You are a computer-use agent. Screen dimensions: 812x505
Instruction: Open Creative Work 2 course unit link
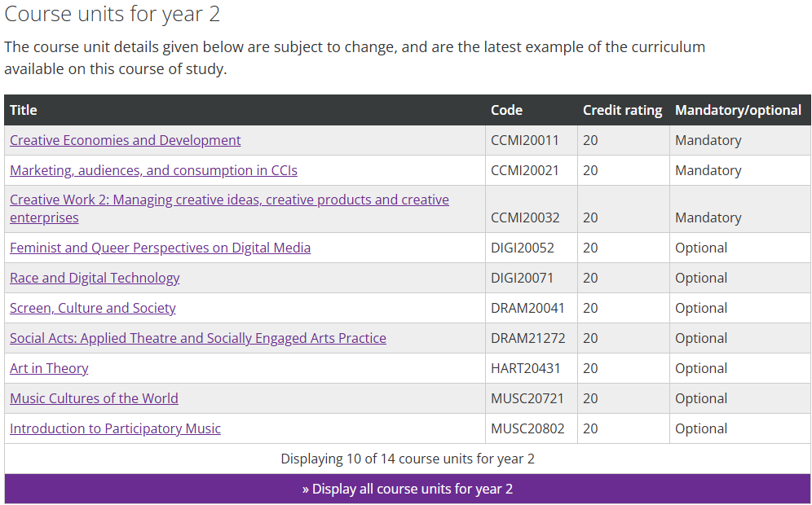click(229, 209)
